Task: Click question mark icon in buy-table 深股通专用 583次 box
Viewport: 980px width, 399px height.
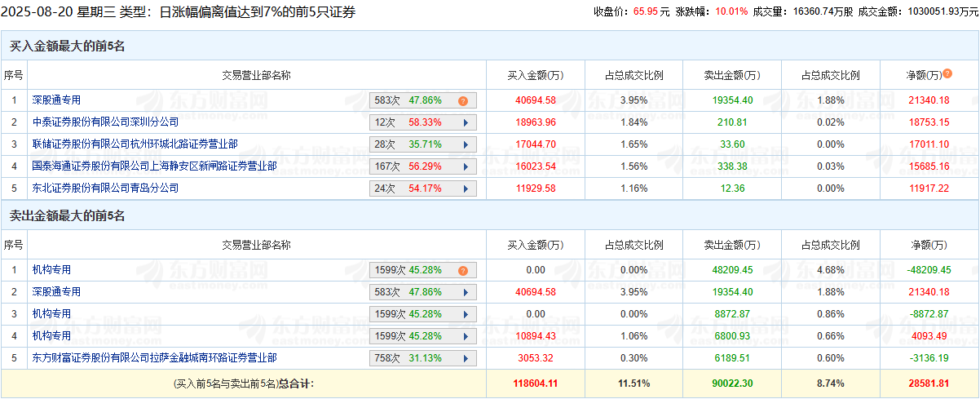Action: pos(462,101)
